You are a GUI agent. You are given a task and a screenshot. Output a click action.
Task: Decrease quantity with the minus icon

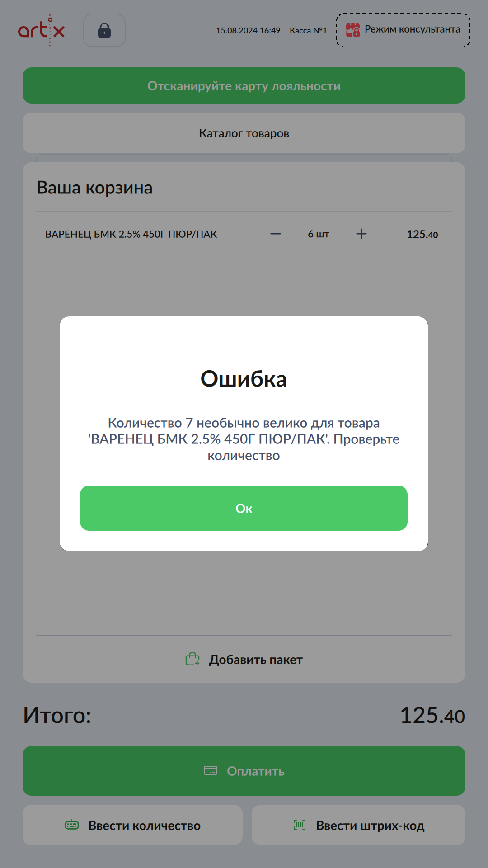pos(276,234)
